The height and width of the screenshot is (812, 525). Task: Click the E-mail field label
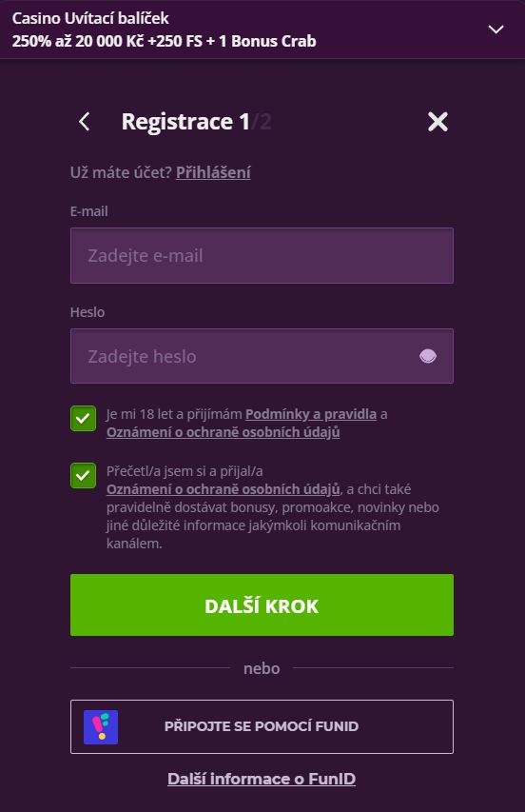tap(89, 211)
